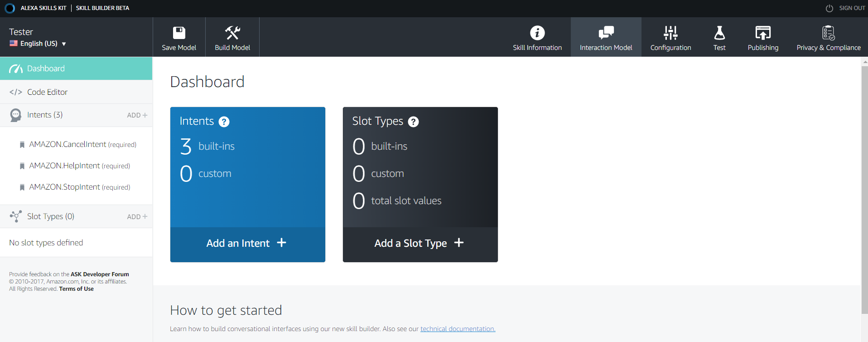Open Configuration sliders icon
Image resolution: width=868 pixels, height=342 pixels.
click(670, 33)
